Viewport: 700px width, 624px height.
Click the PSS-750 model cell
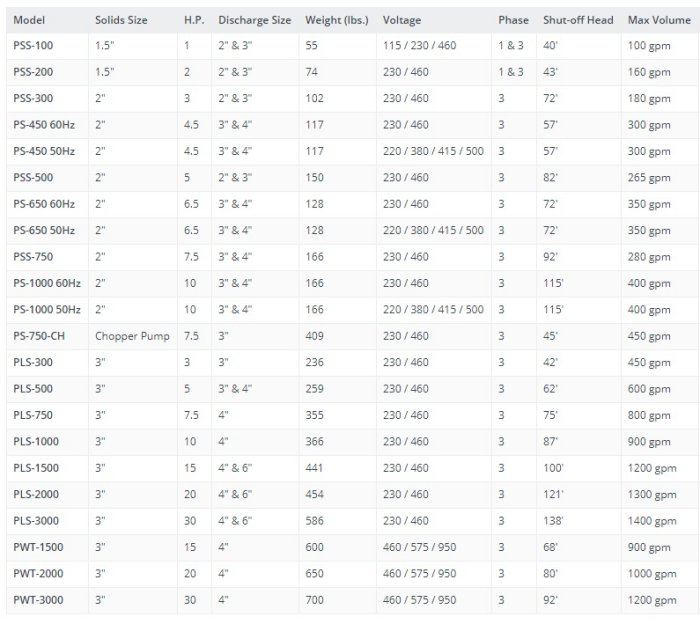pos(33,257)
